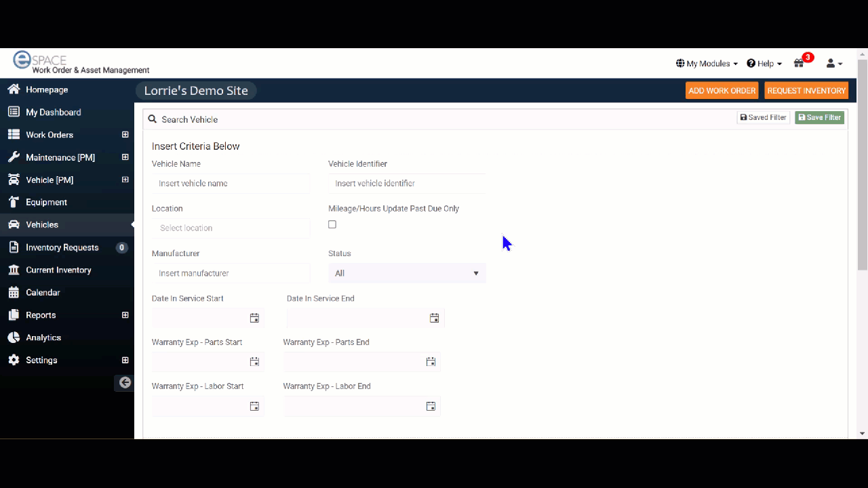Click the Equipment fire extinguisher icon

(x=14, y=202)
